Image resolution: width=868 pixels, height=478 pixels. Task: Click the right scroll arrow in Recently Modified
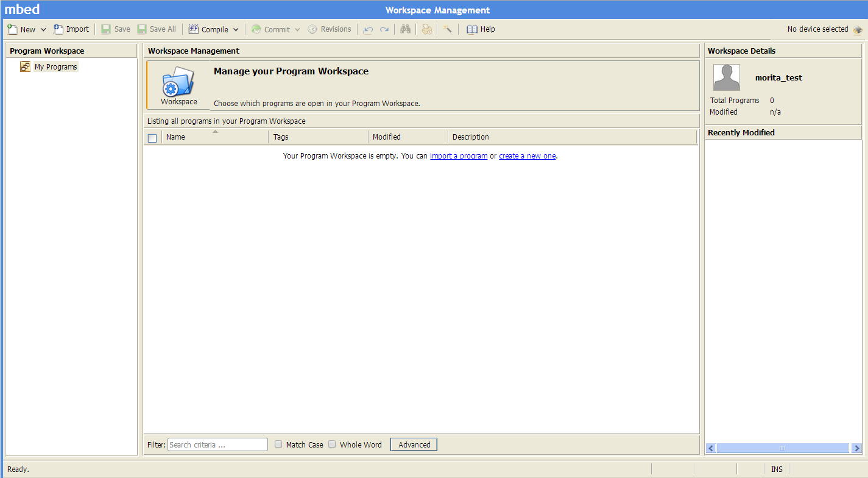(x=856, y=448)
